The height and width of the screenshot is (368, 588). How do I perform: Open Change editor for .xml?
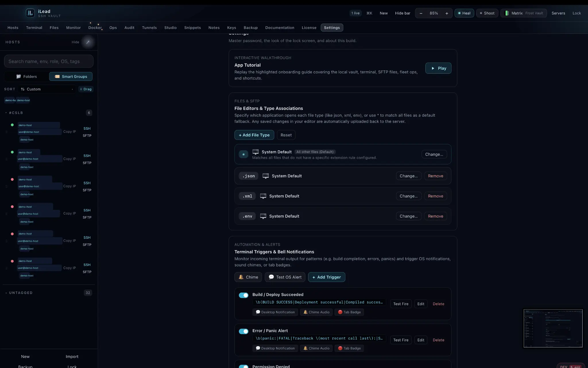tap(409, 196)
